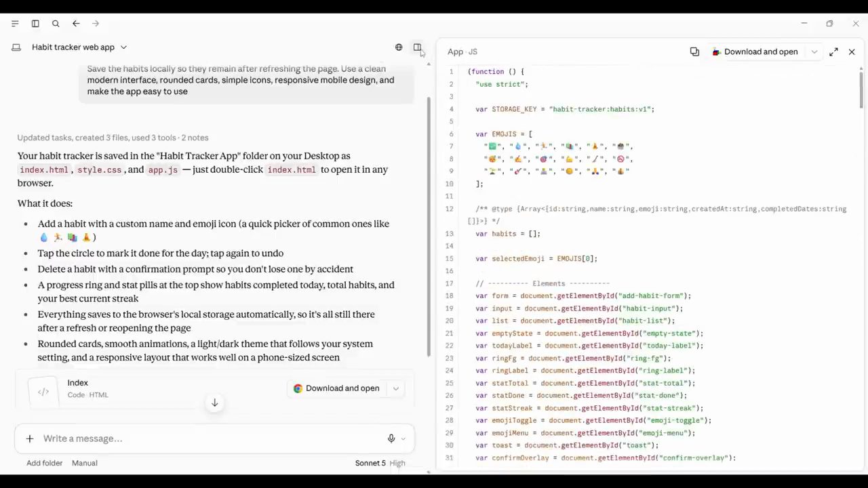Click the 'App · JS' file title
The height and width of the screenshot is (488, 868).
tap(462, 52)
